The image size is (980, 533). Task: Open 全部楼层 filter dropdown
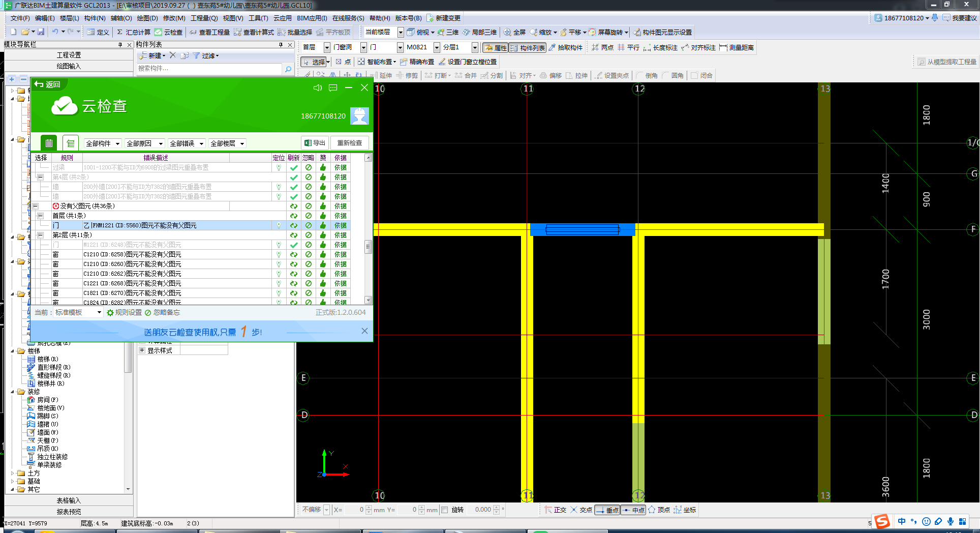pyautogui.click(x=228, y=143)
